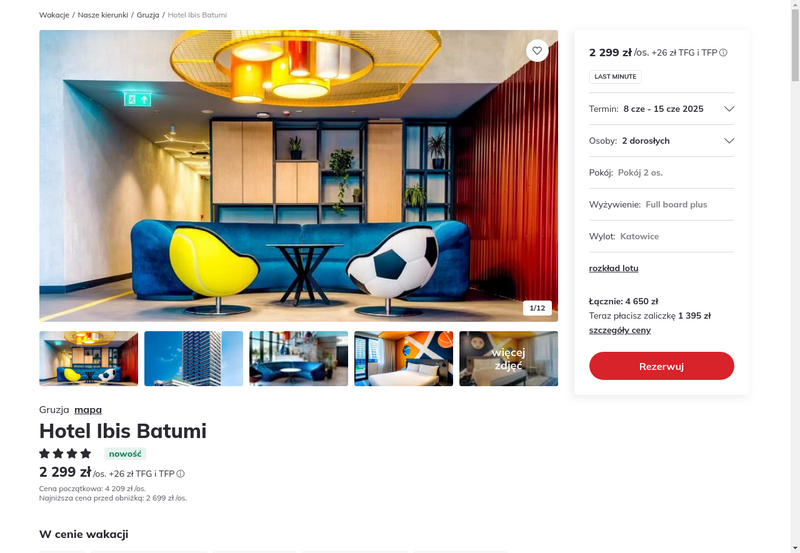The image size is (800, 553).
Task: Open info icon beside hotel title price
Action: [181, 474]
